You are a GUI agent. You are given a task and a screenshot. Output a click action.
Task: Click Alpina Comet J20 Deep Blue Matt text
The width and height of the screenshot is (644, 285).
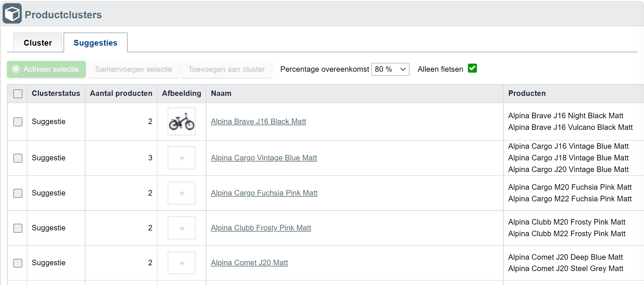[565, 257]
